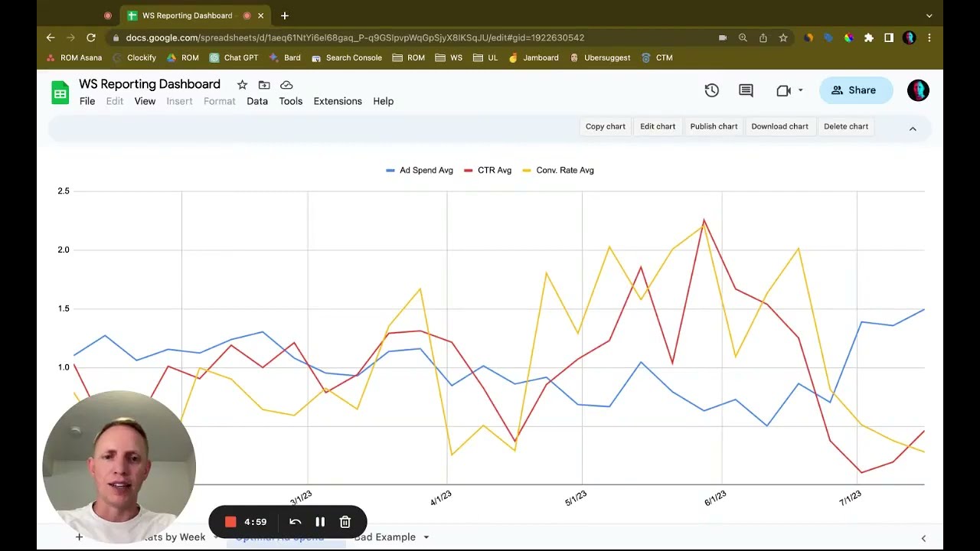Open the Clockify bookmark
This screenshot has height=551, width=980.
coord(135,57)
